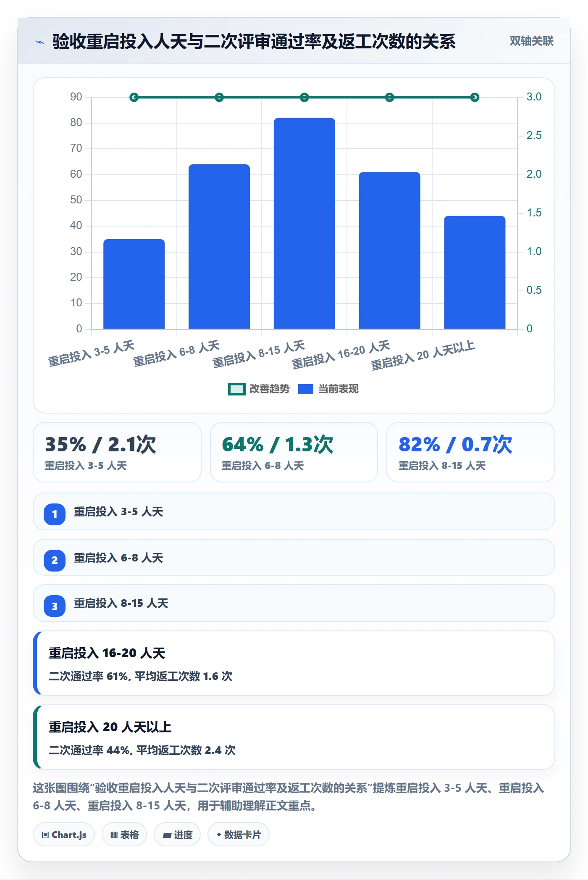
Task: Open the 82% / 0.7次 data card
Action: (x=471, y=452)
